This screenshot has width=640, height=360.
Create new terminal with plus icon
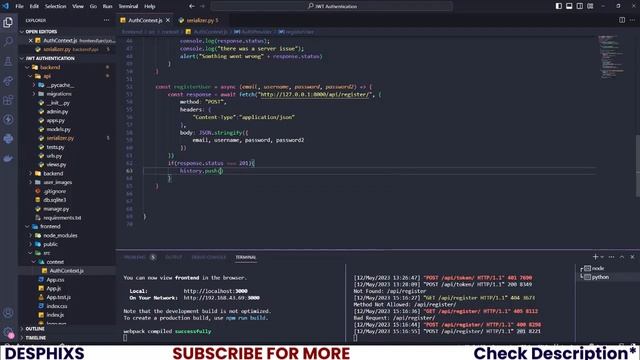pyautogui.click(x=595, y=257)
